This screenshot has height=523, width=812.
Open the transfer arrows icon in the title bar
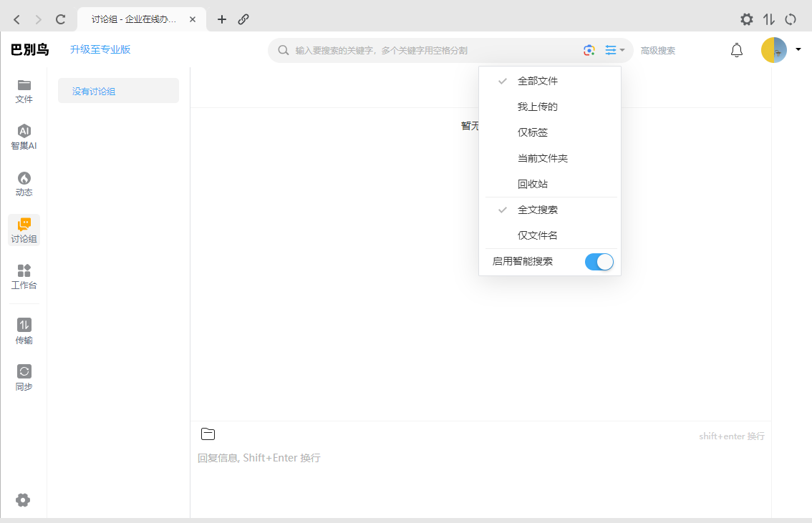click(x=768, y=19)
